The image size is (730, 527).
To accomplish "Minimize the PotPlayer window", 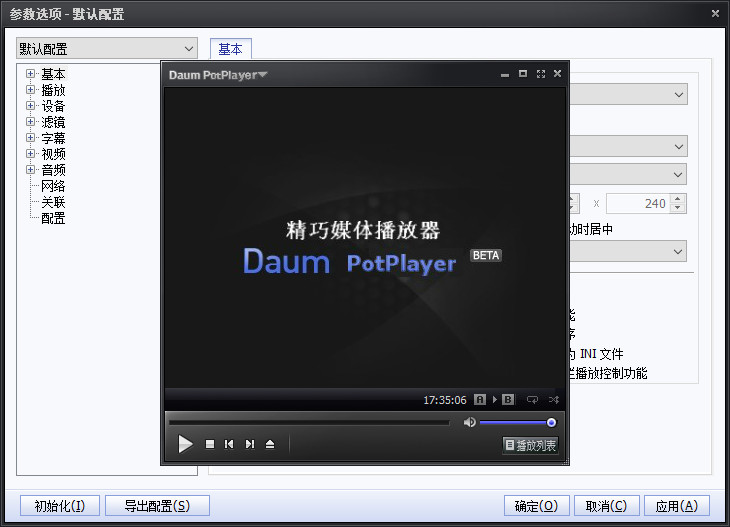I will (x=505, y=74).
